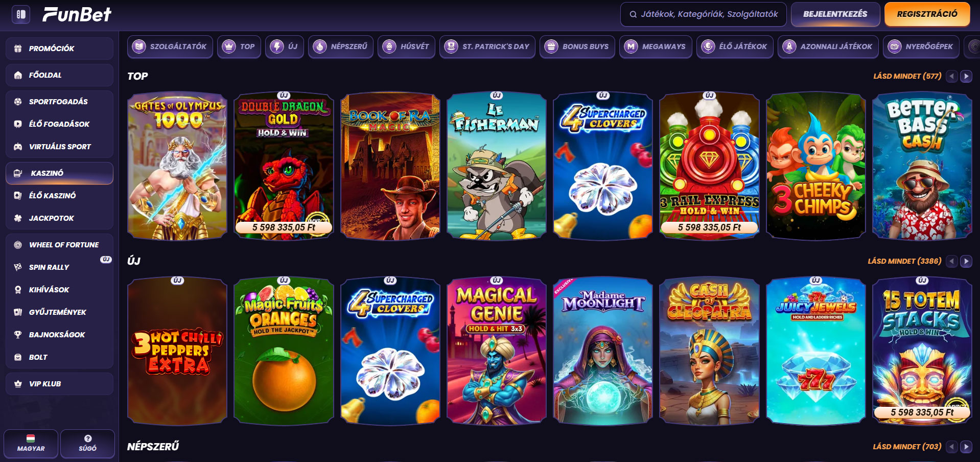Select the Jackpotok star icon

pos(18,218)
